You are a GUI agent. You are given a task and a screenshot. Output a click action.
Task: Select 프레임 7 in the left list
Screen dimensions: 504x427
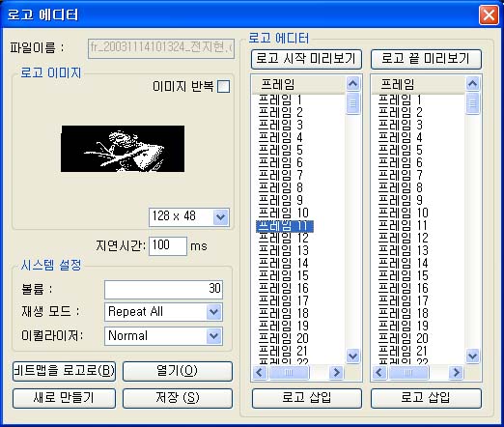click(x=281, y=175)
